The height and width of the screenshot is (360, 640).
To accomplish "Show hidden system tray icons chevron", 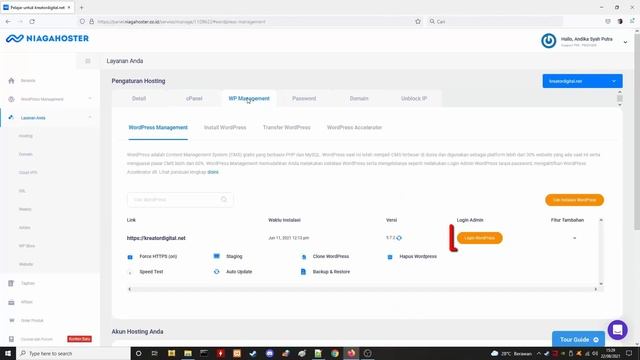I will pos(538,353).
